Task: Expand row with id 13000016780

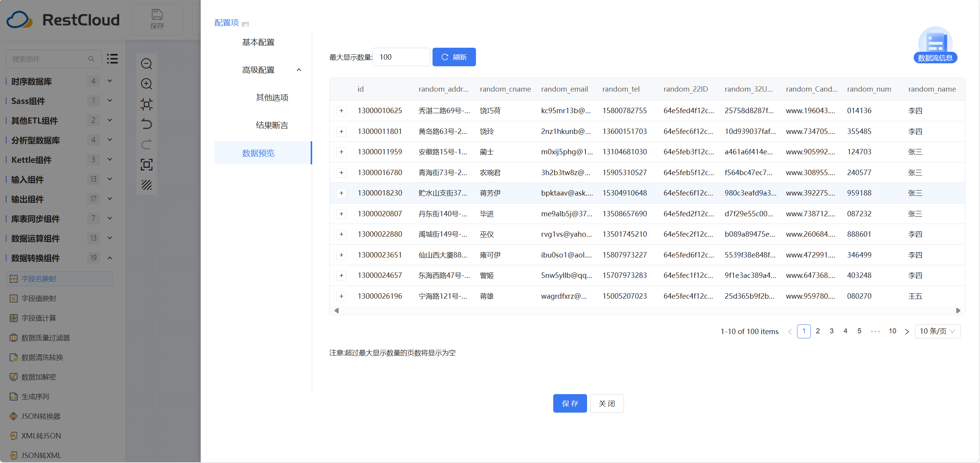Action: tap(341, 173)
